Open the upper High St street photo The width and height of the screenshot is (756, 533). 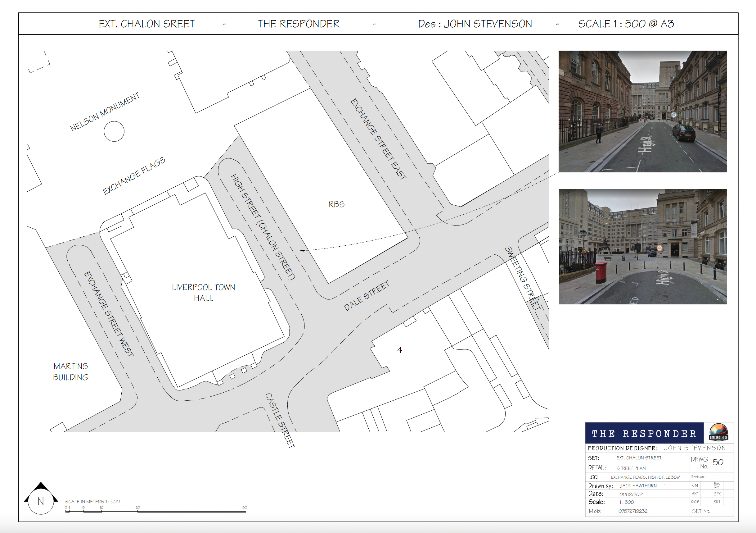642,112
